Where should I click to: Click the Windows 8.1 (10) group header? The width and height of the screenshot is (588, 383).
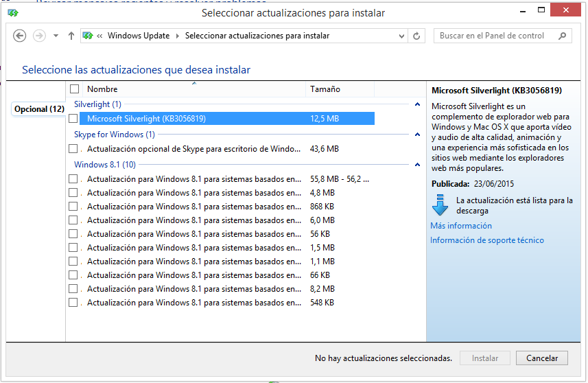point(105,165)
